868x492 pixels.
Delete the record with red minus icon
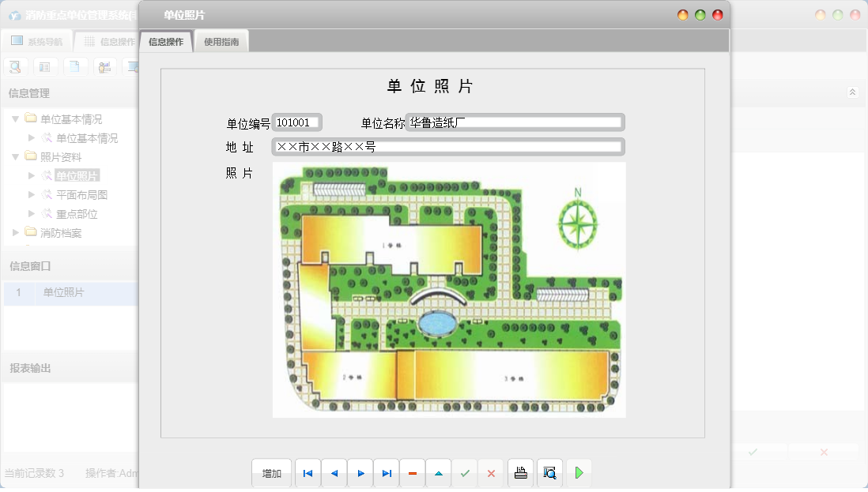click(x=412, y=472)
